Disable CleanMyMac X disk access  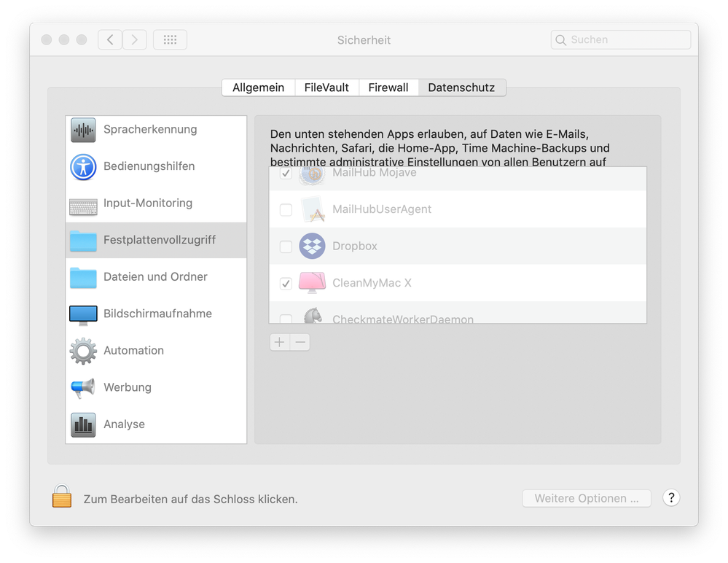[x=286, y=283]
